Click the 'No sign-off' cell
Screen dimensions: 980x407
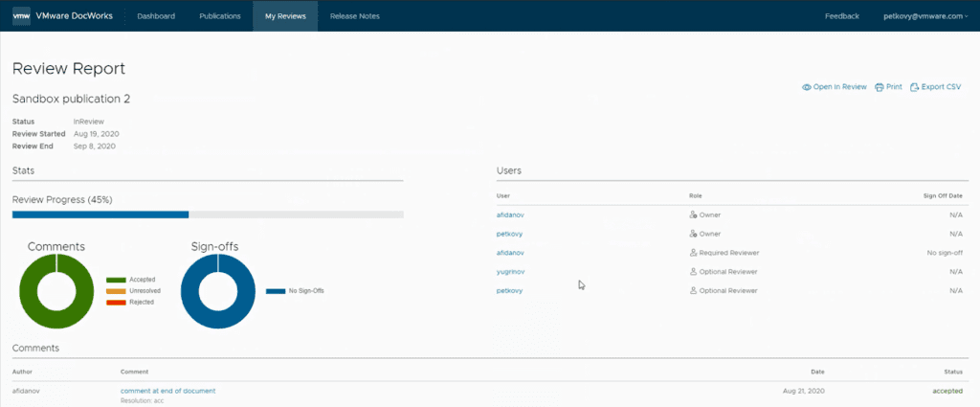(945, 253)
